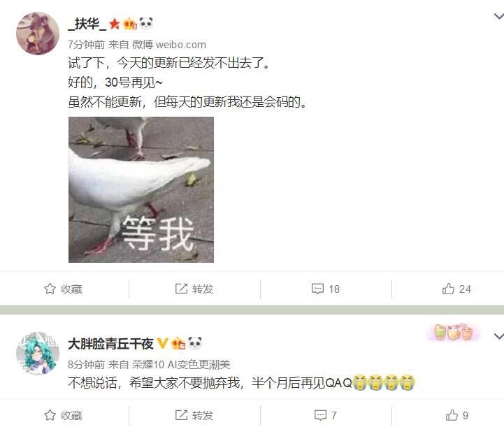Like _扶华_'s post showing 24 likes
This screenshot has height=427, width=504.
point(456,289)
